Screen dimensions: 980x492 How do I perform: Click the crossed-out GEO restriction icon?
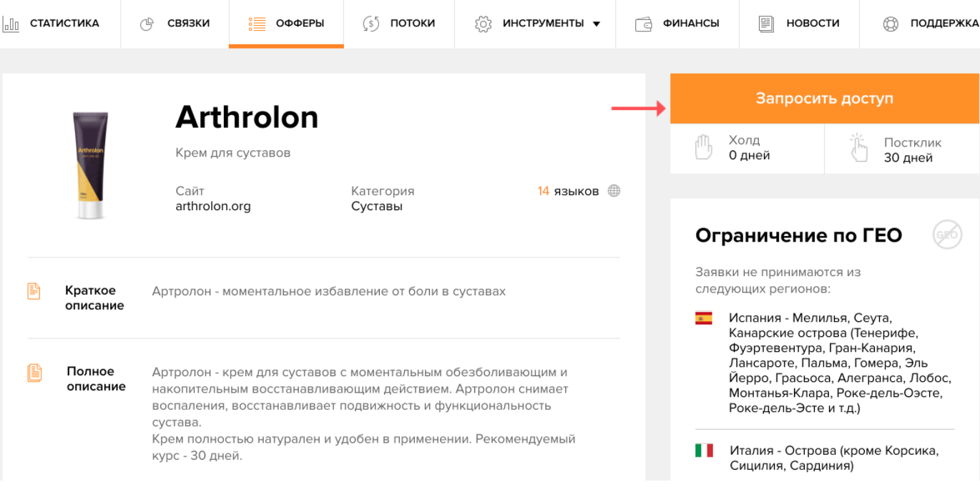tap(947, 235)
